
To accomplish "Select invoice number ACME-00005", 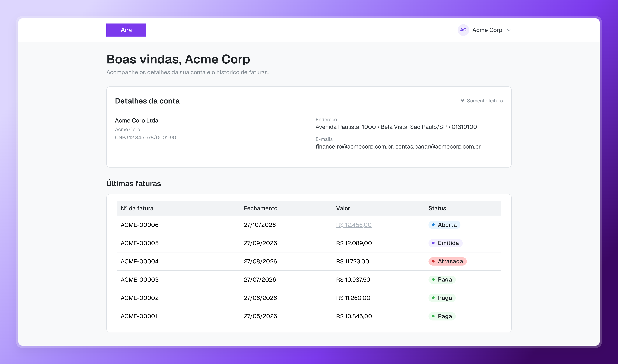I will [x=140, y=243].
